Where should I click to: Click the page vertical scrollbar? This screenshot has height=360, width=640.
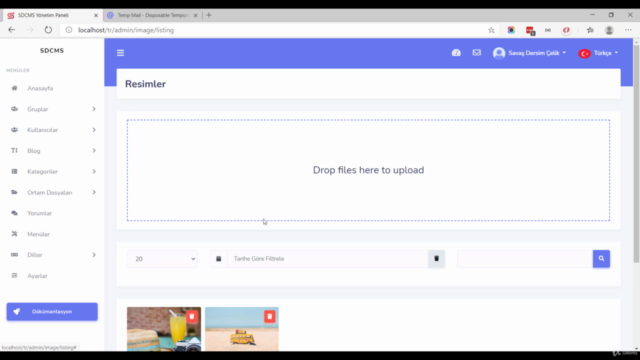click(x=636, y=154)
